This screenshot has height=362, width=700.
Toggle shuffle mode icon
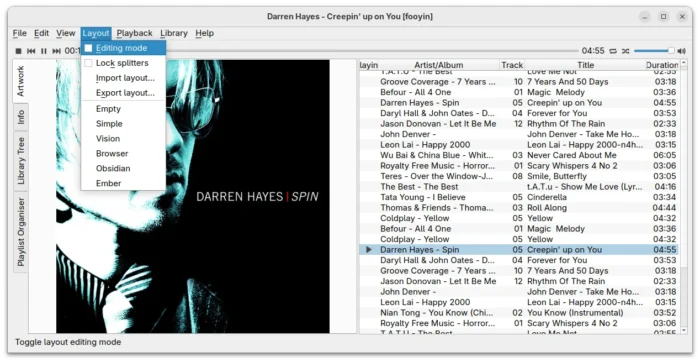[x=625, y=51]
